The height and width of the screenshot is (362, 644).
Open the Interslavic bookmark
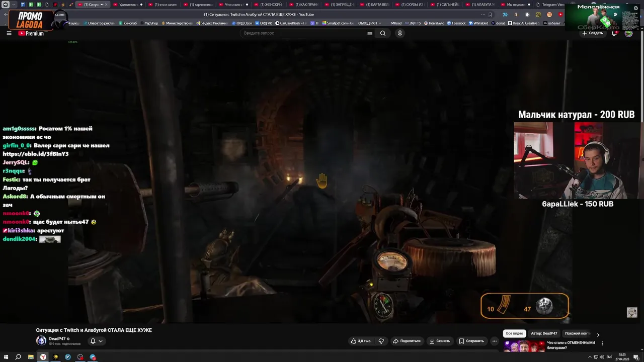433,23
